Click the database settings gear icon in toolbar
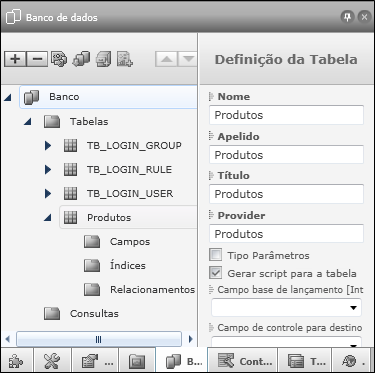 click(x=59, y=59)
